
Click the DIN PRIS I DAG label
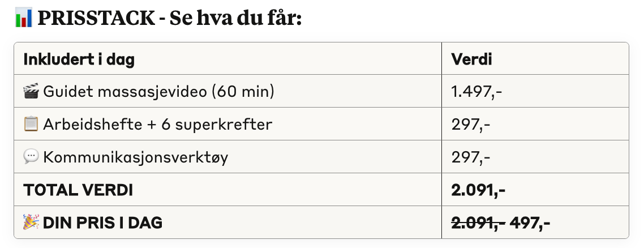[102, 223]
